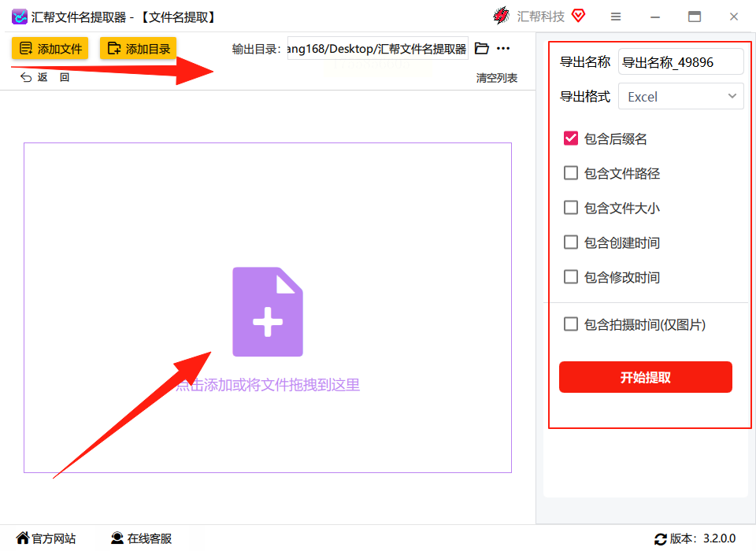This screenshot has width=756, height=551.
Task: Click the export name input field
Action: 680,61
